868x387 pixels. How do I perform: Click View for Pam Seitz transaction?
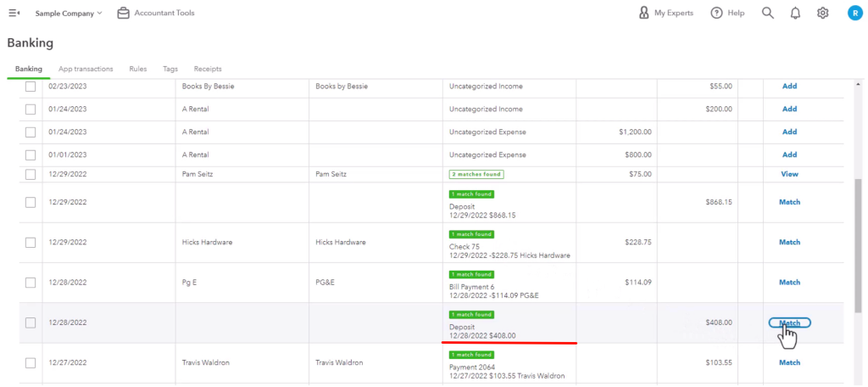click(789, 174)
